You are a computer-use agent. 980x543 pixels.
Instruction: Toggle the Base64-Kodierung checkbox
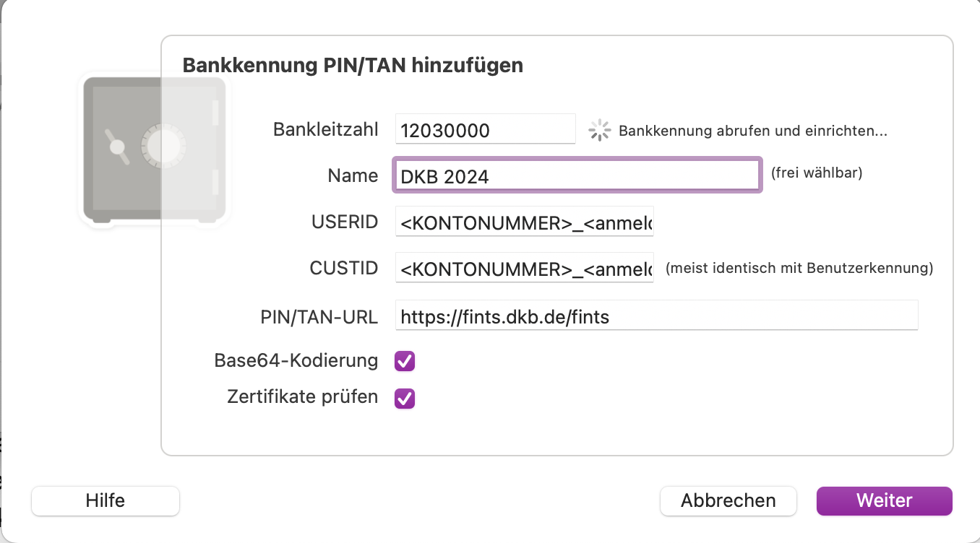405,361
